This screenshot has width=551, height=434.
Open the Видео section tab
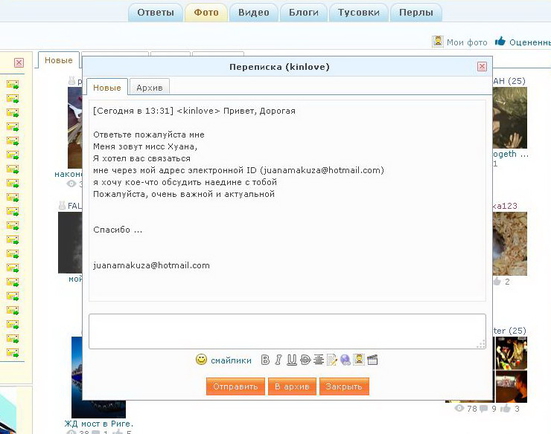254,13
